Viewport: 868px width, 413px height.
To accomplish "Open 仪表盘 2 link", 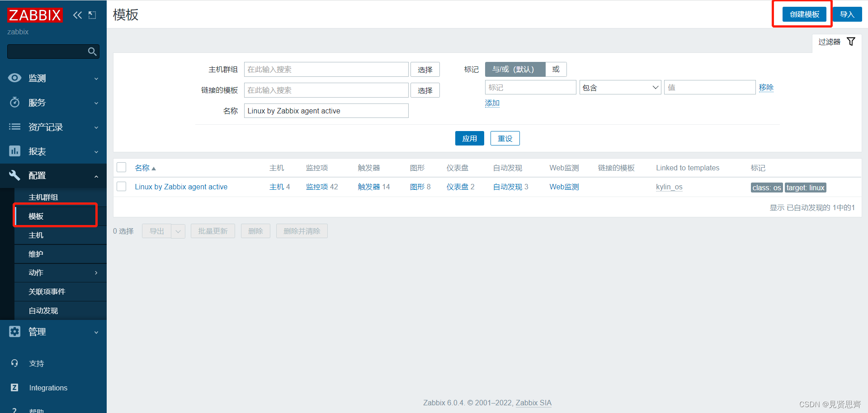I will [458, 187].
